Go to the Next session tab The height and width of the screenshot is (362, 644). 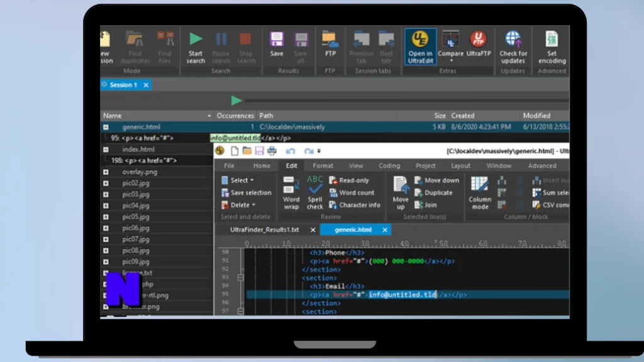386,47
